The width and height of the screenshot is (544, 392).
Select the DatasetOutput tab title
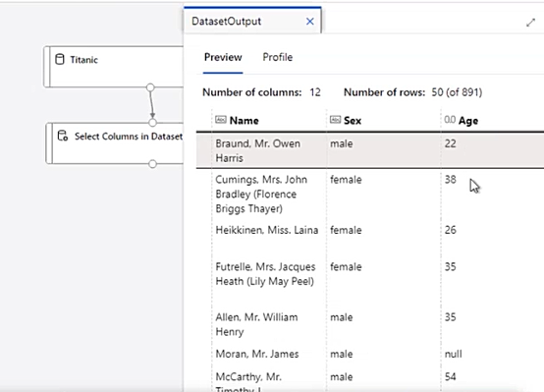pos(226,22)
